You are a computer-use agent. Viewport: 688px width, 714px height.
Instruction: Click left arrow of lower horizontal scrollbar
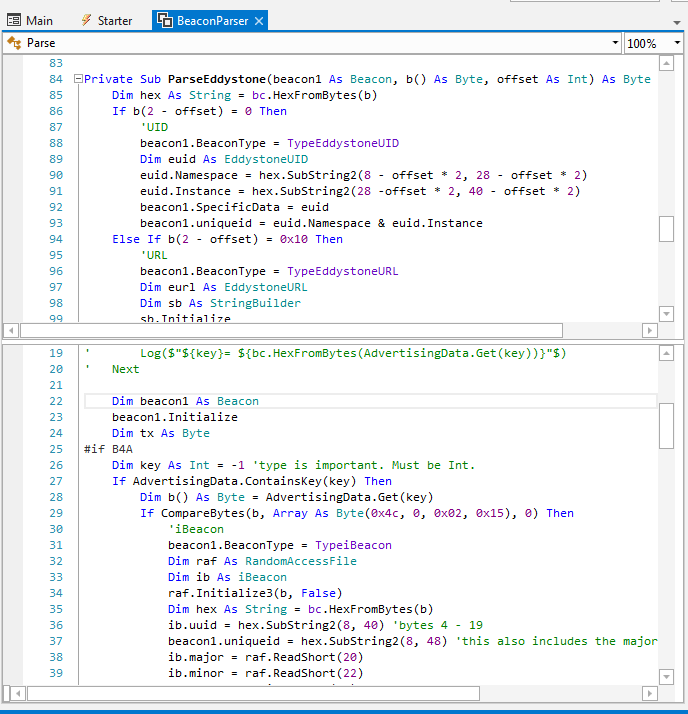click(18, 694)
